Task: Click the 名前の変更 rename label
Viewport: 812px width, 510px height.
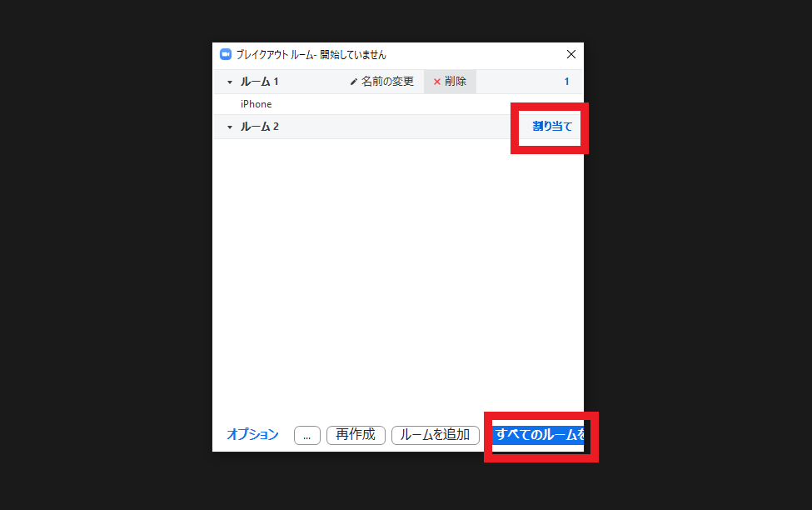Action: click(387, 82)
